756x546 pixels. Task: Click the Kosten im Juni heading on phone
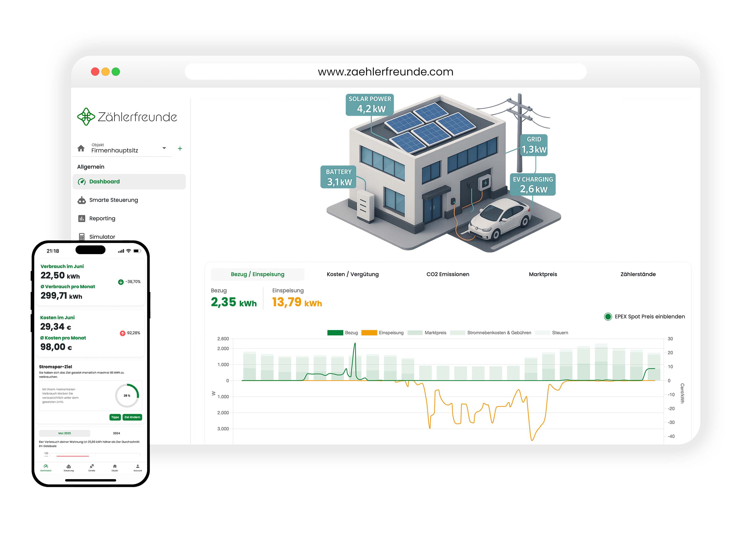(x=57, y=318)
